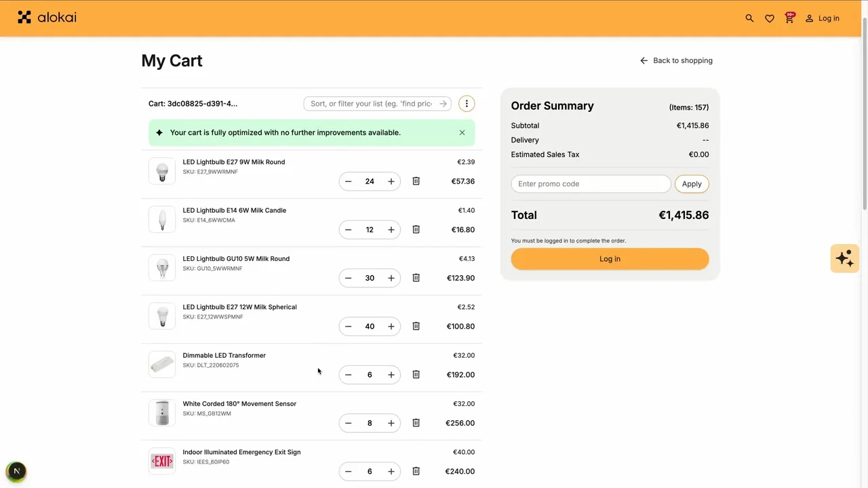The height and width of the screenshot is (488, 868).
Task: Open the search icon in header
Action: [x=749, y=18]
